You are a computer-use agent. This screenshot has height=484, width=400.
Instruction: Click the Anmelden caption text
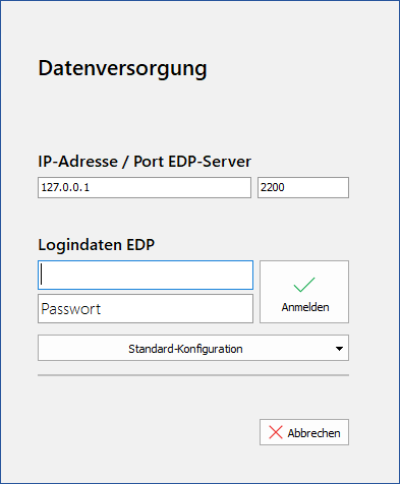305,307
